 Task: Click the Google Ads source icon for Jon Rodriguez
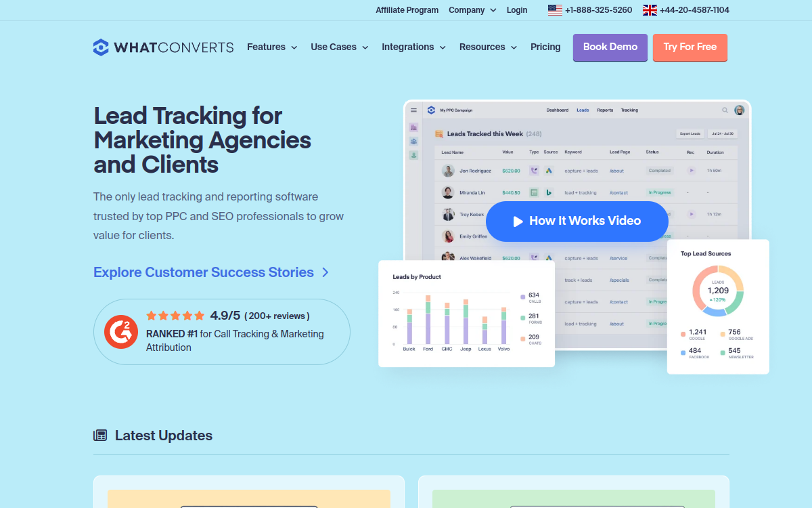click(549, 171)
